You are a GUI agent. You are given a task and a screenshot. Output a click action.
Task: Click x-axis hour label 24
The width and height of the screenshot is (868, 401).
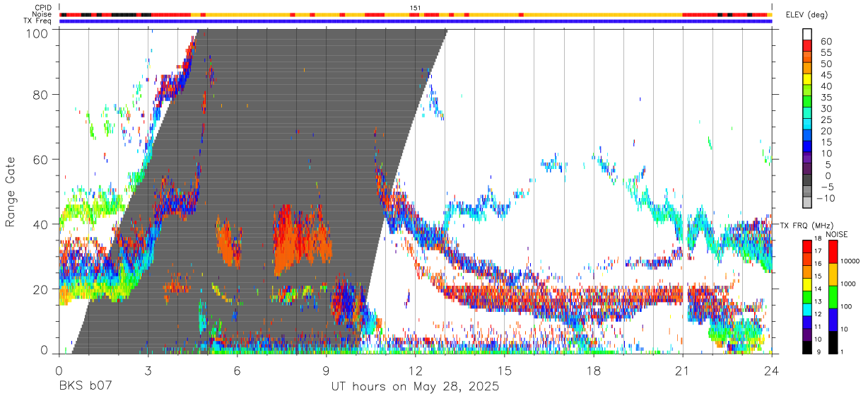771,370
